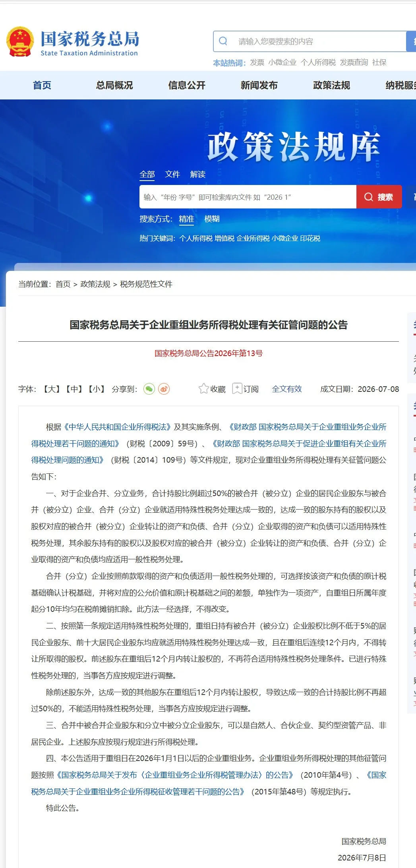Screen dimensions: 416x868
Task: Click banner keyword 个人所得税
Action: [196, 238]
